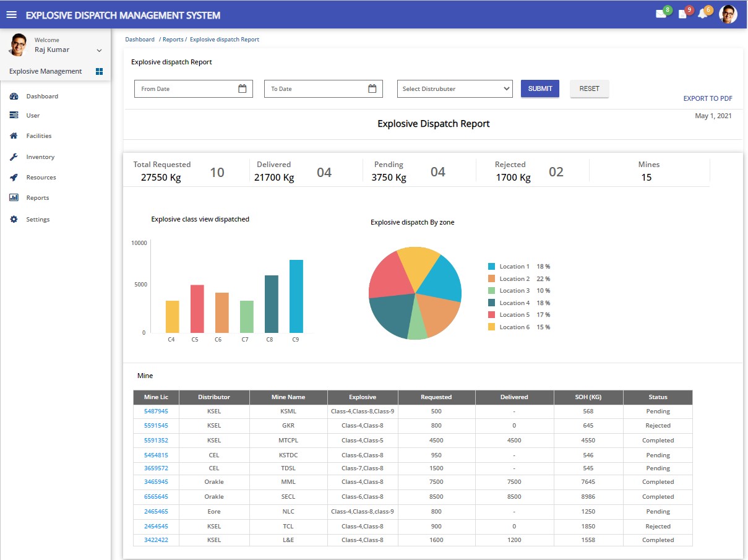Open Settings in the sidebar
The image size is (748, 560).
38,220
